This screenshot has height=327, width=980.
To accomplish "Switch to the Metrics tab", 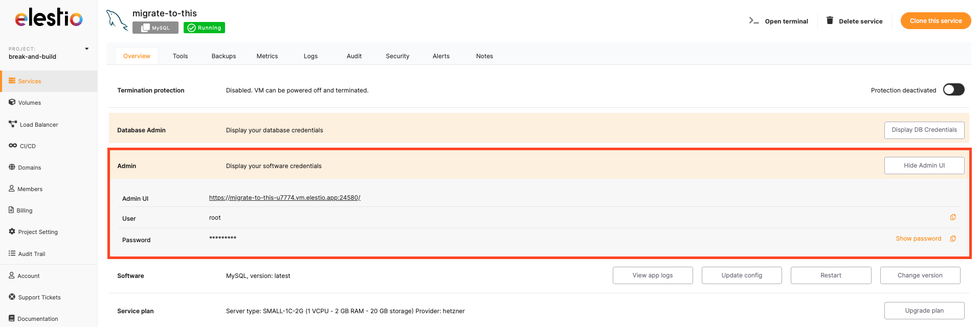I will click(267, 56).
